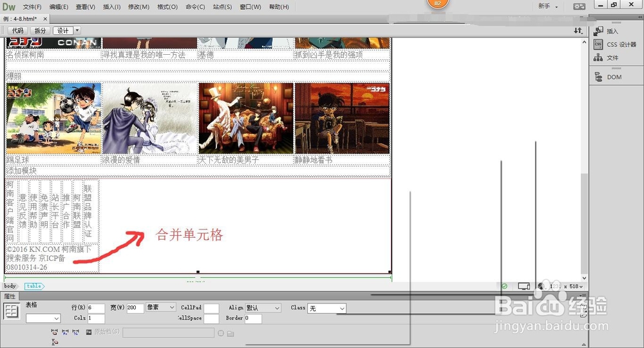Viewport: 644px width, 348px height.
Task: Open the 像素 width unit dropdown
Action: point(160,307)
